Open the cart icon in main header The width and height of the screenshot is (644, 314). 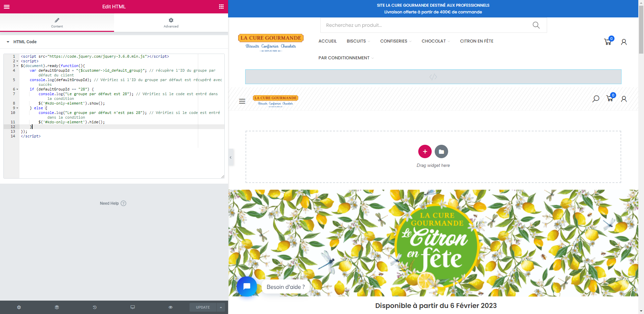pos(608,41)
